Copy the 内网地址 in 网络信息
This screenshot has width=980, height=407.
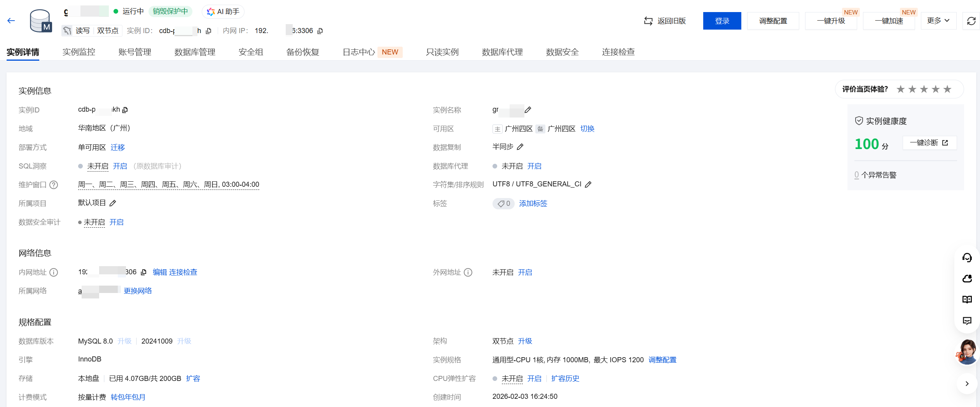(x=143, y=272)
